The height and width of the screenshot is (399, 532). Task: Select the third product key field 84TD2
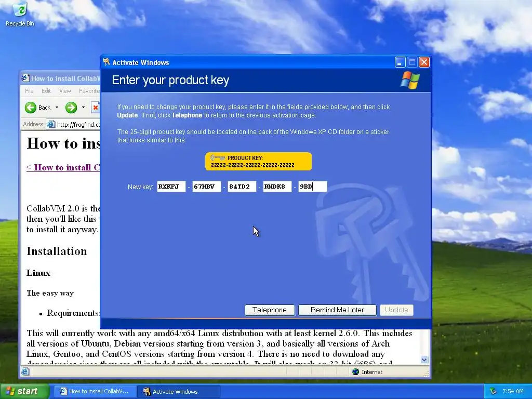tap(242, 187)
